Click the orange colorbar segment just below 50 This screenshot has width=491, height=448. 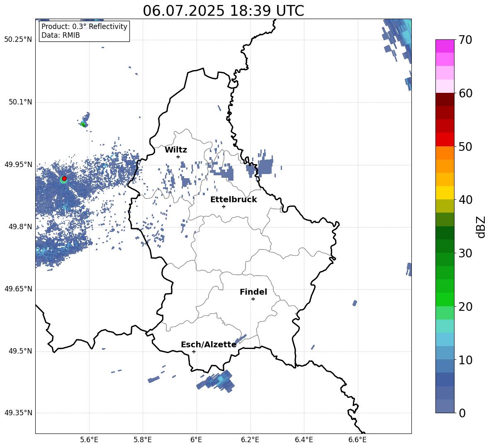click(x=445, y=153)
